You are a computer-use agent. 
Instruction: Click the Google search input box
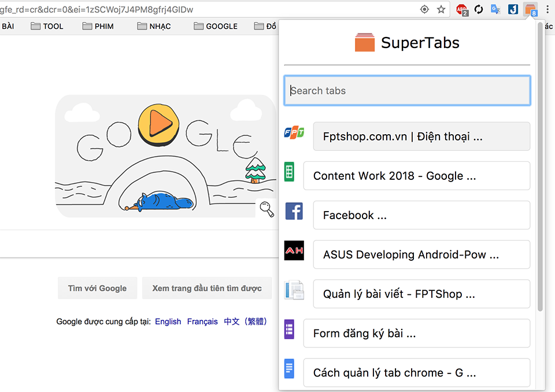coord(139,244)
